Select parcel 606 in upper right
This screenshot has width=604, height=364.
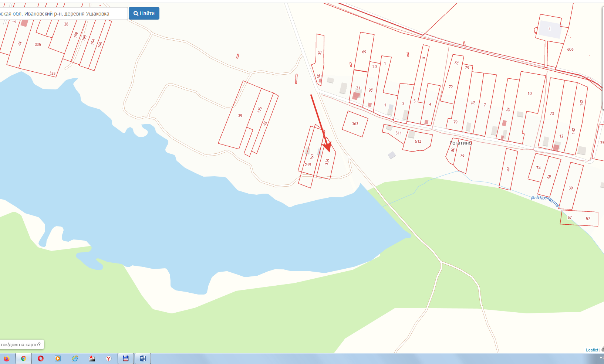pos(570,49)
